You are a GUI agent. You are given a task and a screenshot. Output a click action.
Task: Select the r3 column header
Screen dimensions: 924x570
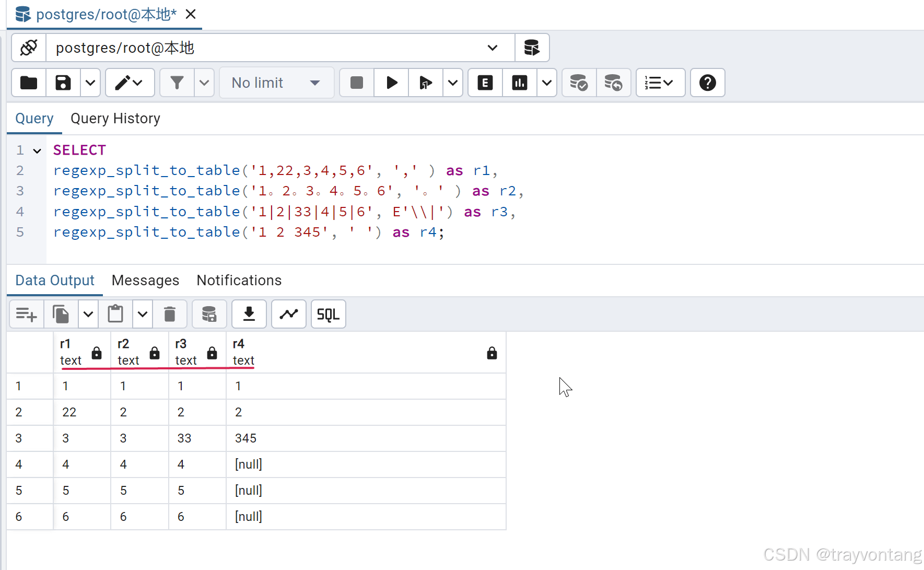click(197, 352)
